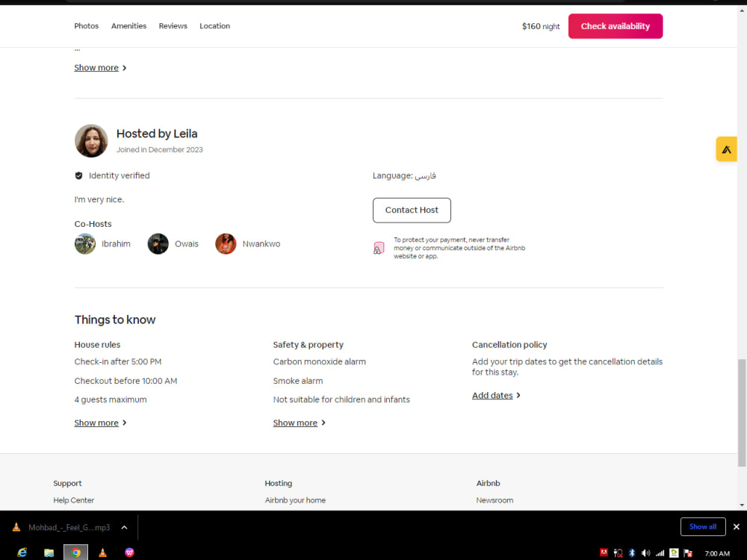Image resolution: width=747 pixels, height=560 pixels.
Task: Open co-host Ibrahim's avatar
Action: point(85,244)
